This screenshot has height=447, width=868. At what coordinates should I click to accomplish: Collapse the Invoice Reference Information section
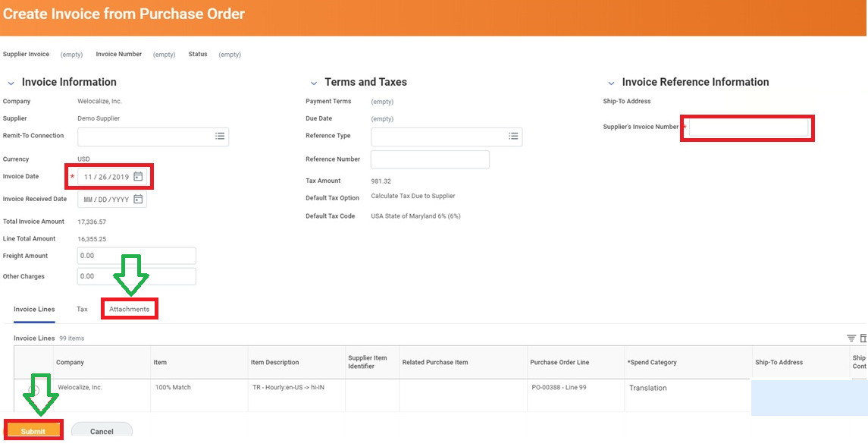click(611, 82)
